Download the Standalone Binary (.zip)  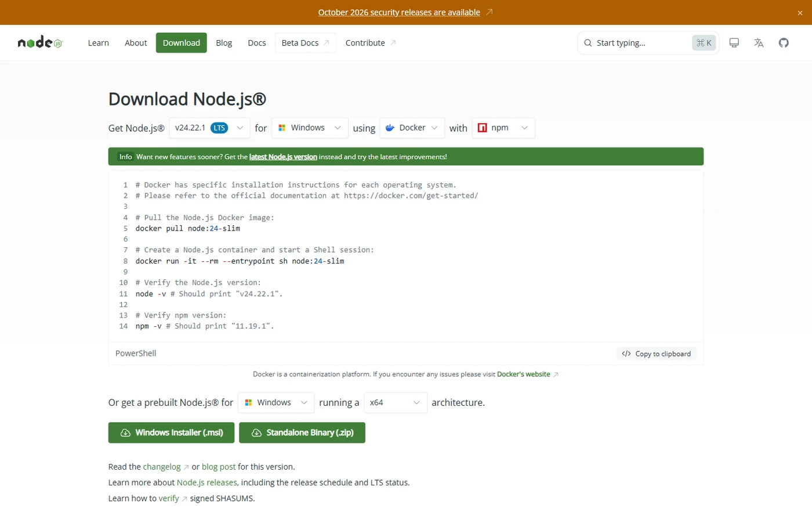pyautogui.click(x=302, y=433)
